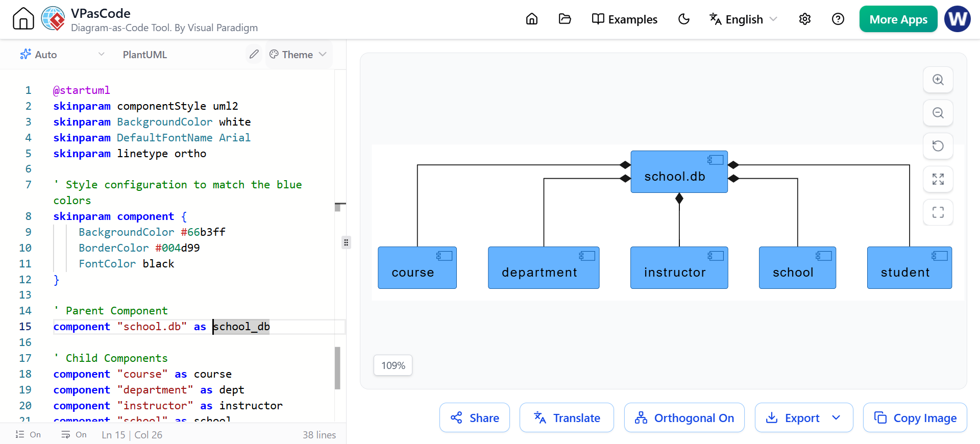
Task: Toggle word wrap On in status bar
Action: pyautogui.click(x=74, y=435)
